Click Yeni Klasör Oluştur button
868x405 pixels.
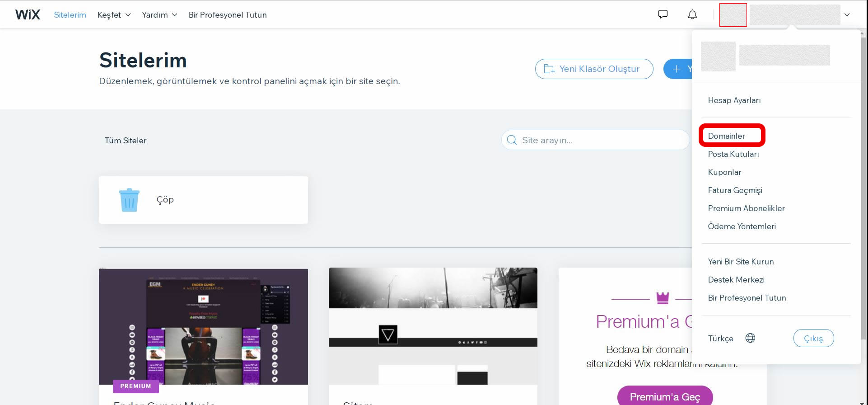(594, 69)
